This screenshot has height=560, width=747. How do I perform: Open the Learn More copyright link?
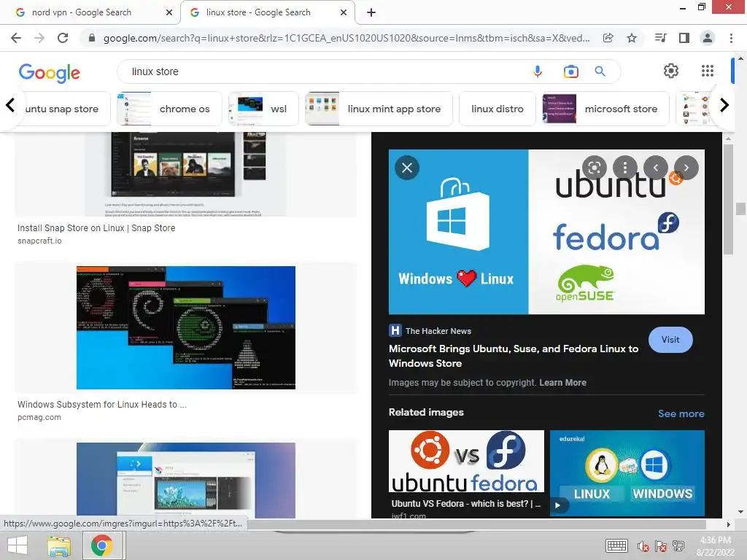[x=562, y=382]
